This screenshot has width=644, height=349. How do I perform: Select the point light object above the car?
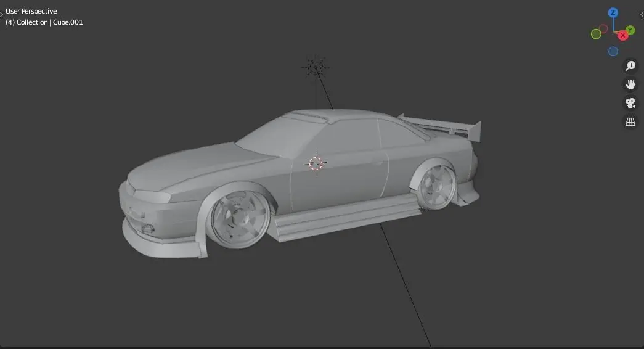[316, 67]
